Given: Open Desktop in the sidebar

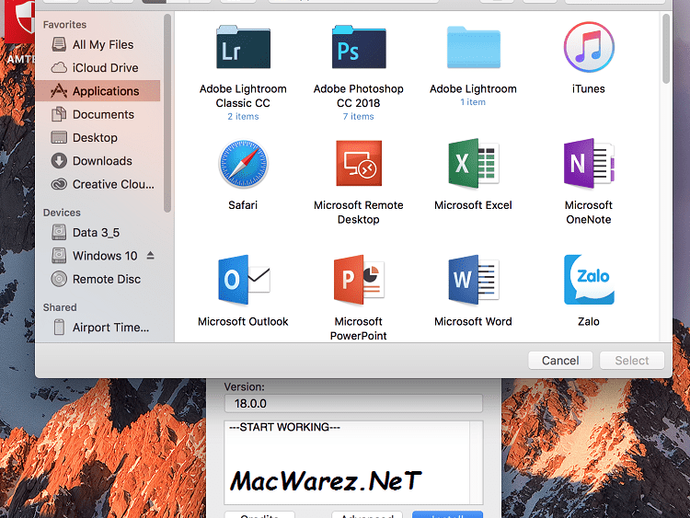Looking at the screenshot, I should (97, 138).
